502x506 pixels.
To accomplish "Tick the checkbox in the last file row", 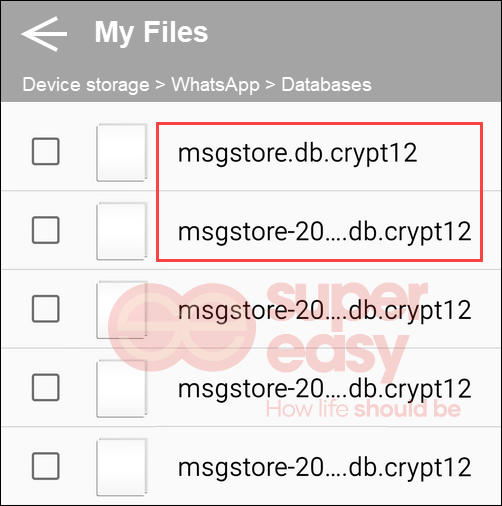I will 46,466.
